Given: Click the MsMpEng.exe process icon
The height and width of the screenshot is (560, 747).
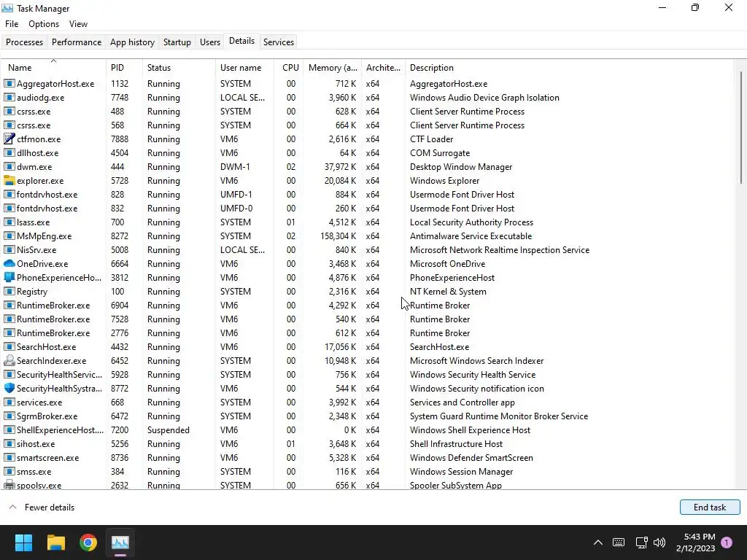Looking at the screenshot, I should tap(9, 236).
